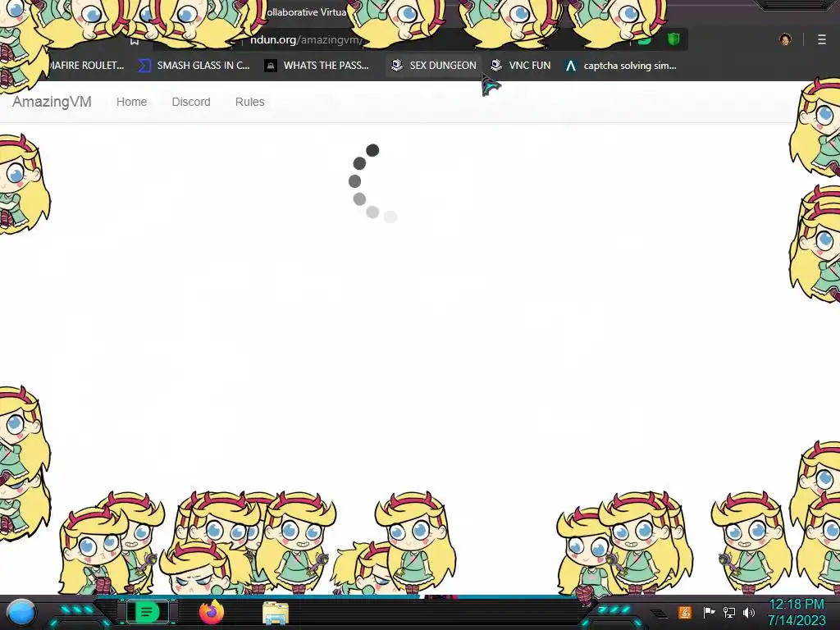The image size is (840, 630).
Task: Click the SMASH GLASS bookmark favicon
Action: [144, 66]
